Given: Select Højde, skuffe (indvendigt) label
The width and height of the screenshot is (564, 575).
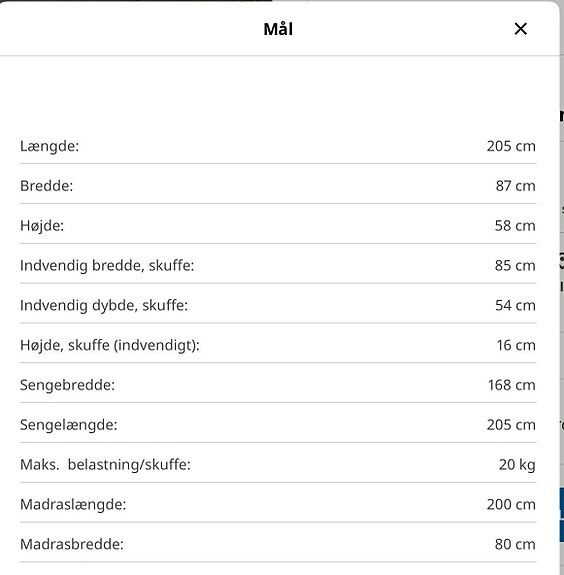Looking at the screenshot, I should [110, 345].
